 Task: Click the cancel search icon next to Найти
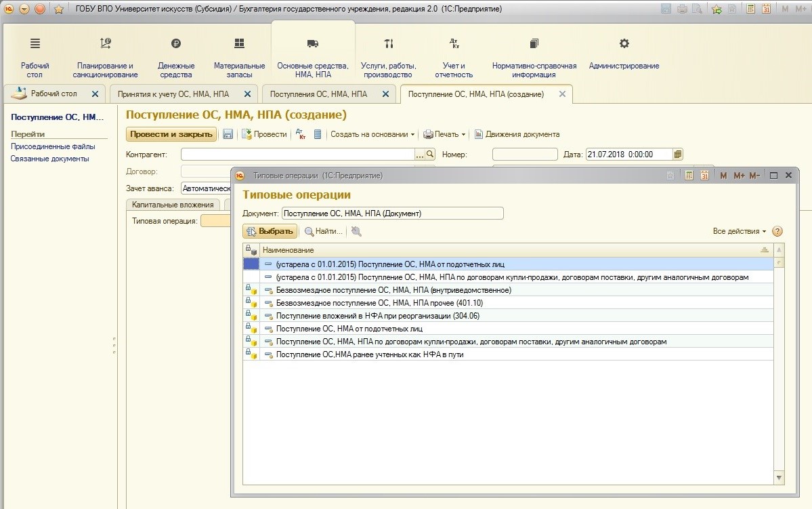[356, 231]
